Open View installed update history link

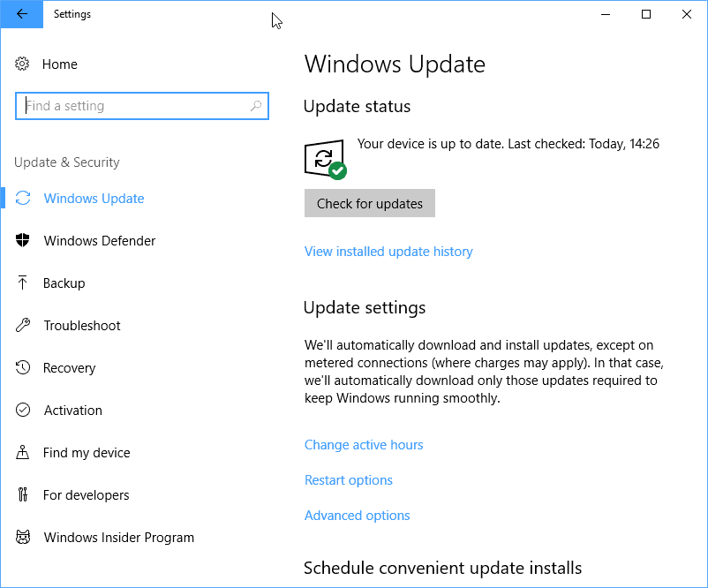click(x=388, y=252)
